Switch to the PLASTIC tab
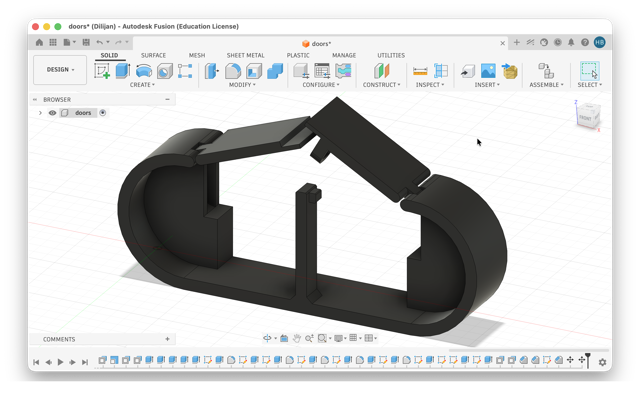The image size is (640, 408). tap(298, 55)
